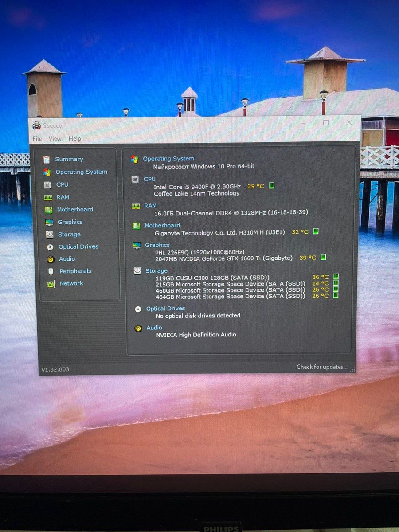Click the Optical Drives heading in main panel
Screen dimensions: 399x532
(166, 309)
